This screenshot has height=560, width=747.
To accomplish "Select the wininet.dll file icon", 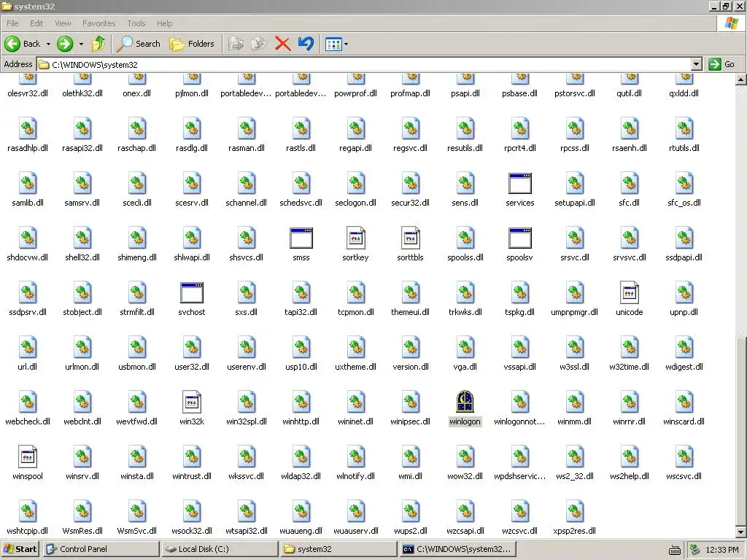I will (x=355, y=402).
